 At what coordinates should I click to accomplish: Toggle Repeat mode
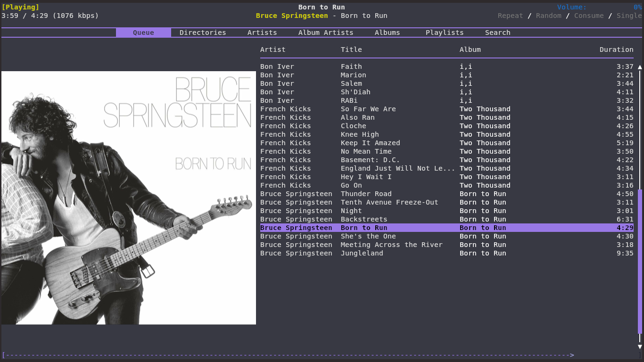(511, 16)
